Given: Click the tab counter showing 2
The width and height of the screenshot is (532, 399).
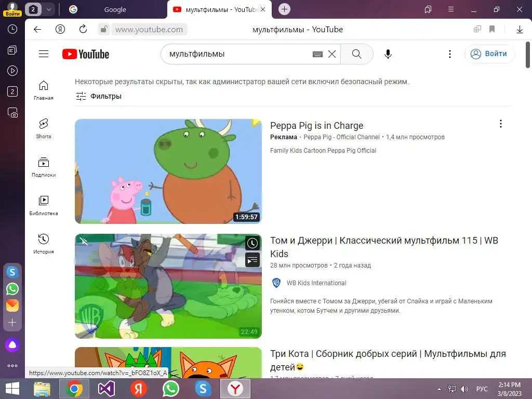Looking at the screenshot, I should click(33, 9).
